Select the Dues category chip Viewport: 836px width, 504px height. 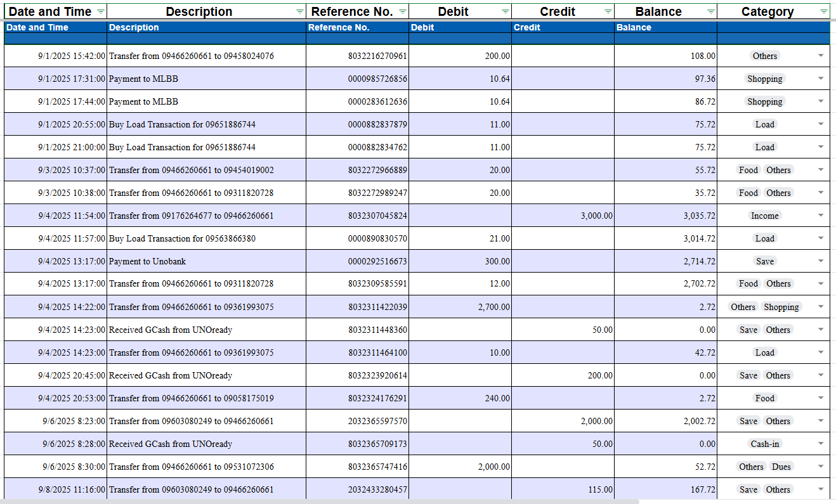pos(781,467)
